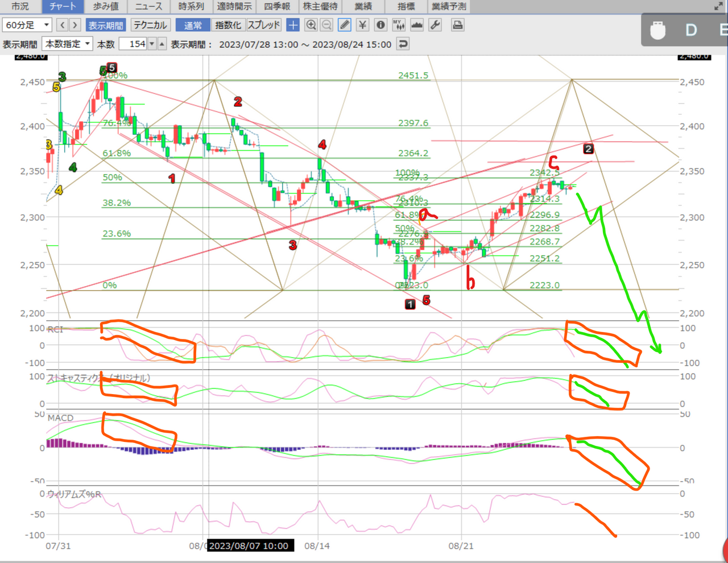
Task: Click the 2023/08/07 10:00 time label
Action: tap(250, 546)
